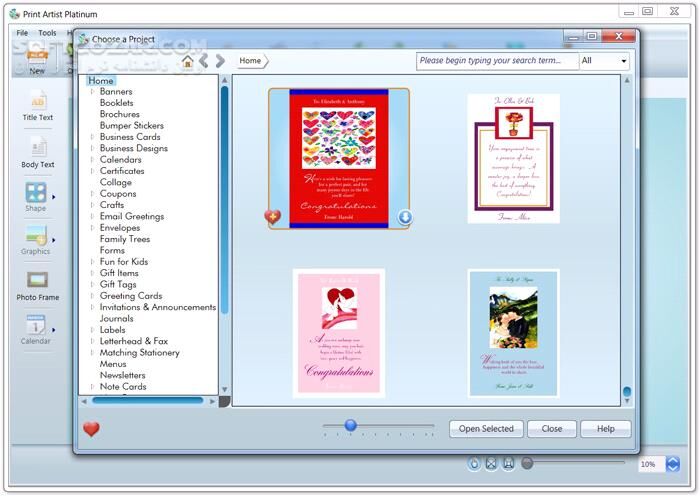Open the Graphics tool flyout arrow
Image resolution: width=700 pixels, height=496 pixels.
click(54, 240)
